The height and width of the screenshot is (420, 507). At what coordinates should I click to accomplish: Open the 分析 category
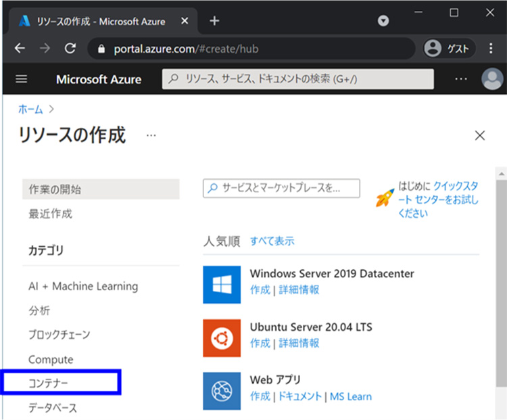pyautogui.click(x=39, y=310)
